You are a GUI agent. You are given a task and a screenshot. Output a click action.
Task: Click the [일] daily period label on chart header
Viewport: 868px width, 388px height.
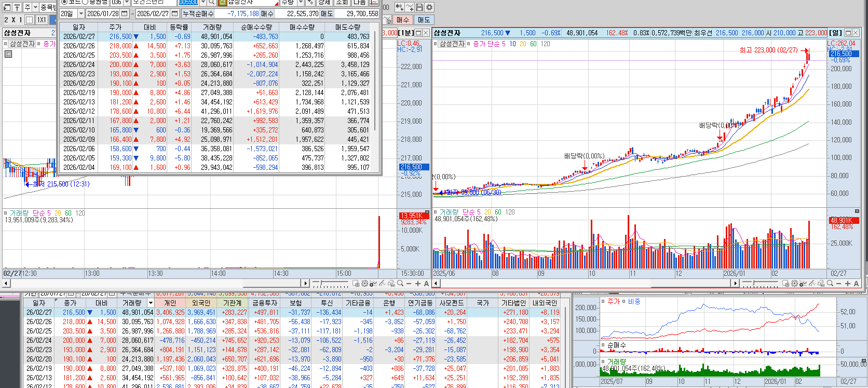pyautogui.click(x=835, y=33)
